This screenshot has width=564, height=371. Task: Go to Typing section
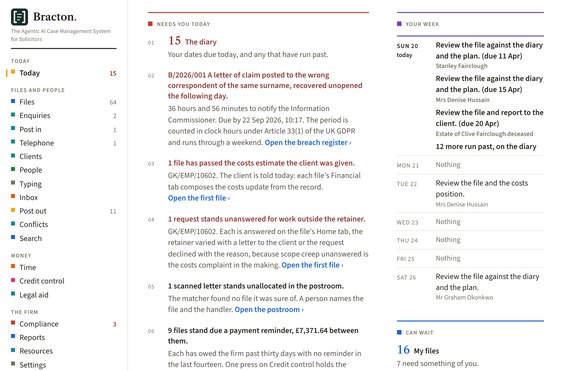(30, 184)
